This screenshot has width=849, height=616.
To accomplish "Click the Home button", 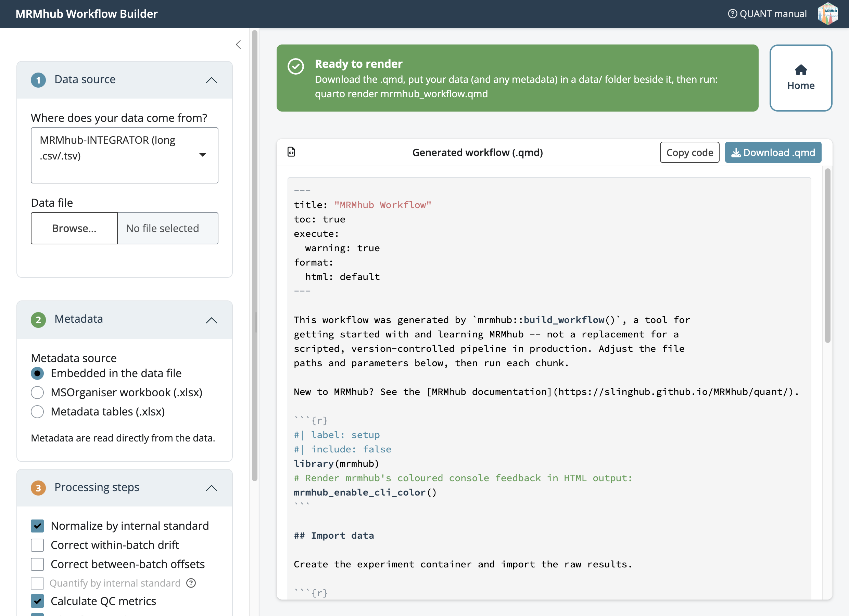I will tap(801, 78).
